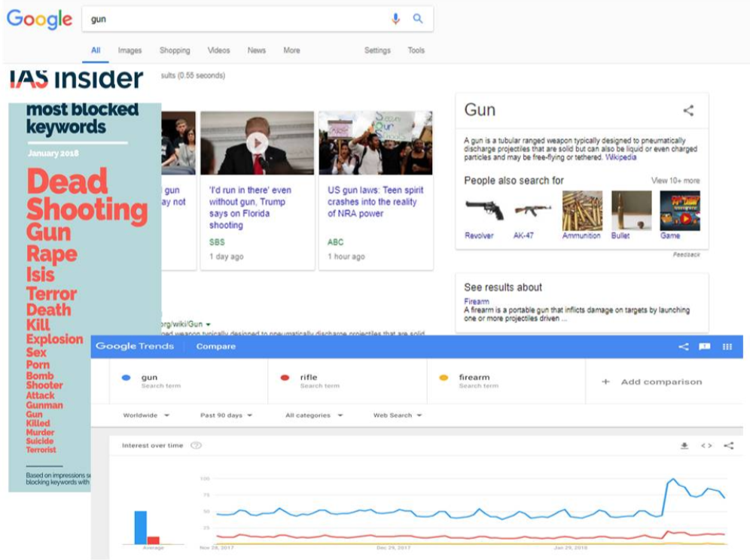The height and width of the screenshot is (560, 750).
Task: Open the Settings menu
Action: click(377, 50)
